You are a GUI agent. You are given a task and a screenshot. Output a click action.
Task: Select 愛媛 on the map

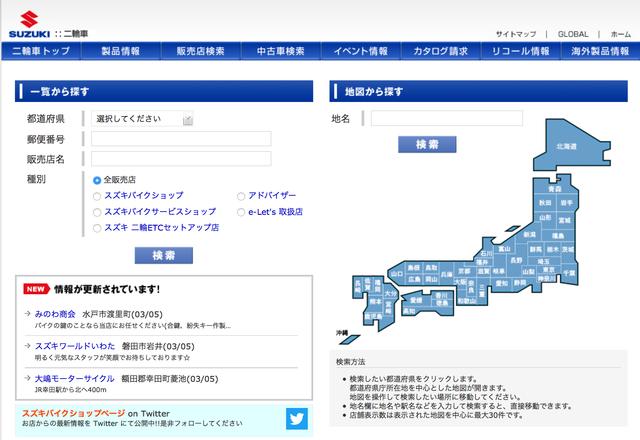pos(416,300)
